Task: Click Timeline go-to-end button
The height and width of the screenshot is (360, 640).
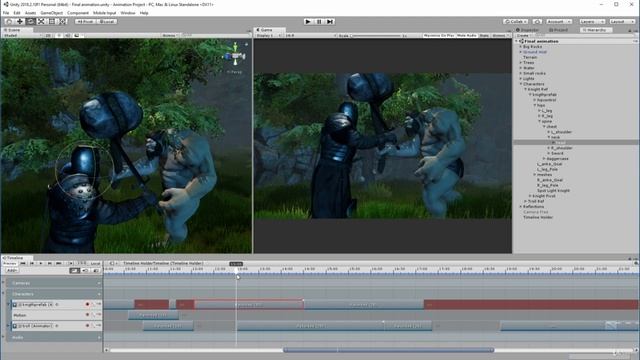Action: click(x=59, y=263)
